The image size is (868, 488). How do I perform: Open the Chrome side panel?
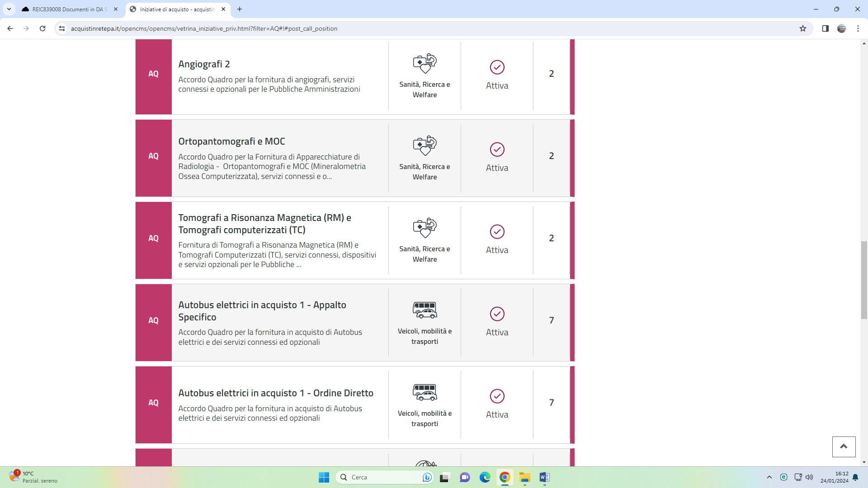tap(825, 28)
